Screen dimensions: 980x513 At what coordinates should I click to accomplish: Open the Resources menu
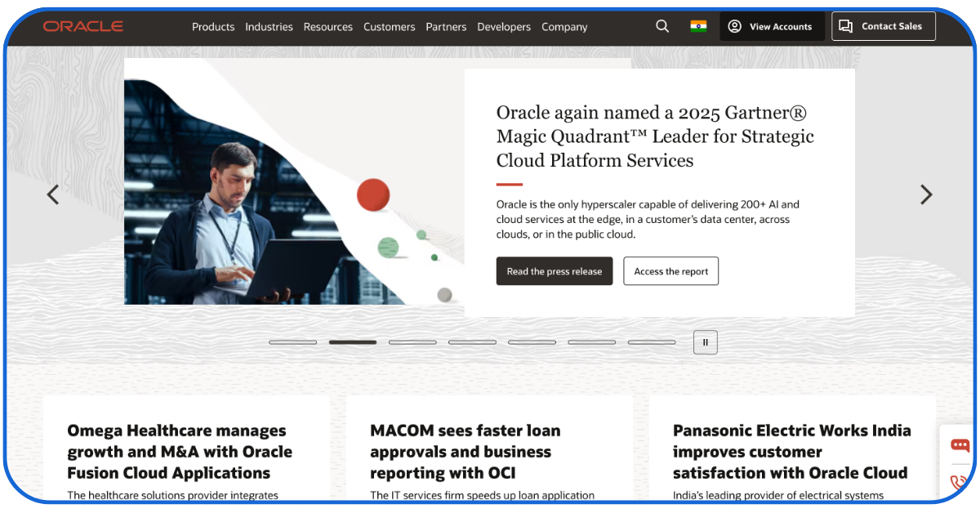click(x=328, y=27)
